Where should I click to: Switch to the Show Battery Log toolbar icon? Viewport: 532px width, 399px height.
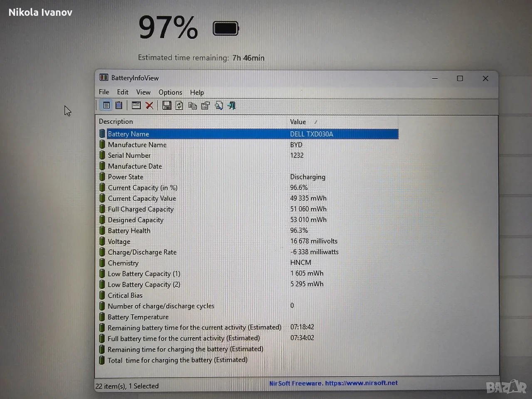coord(119,106)
